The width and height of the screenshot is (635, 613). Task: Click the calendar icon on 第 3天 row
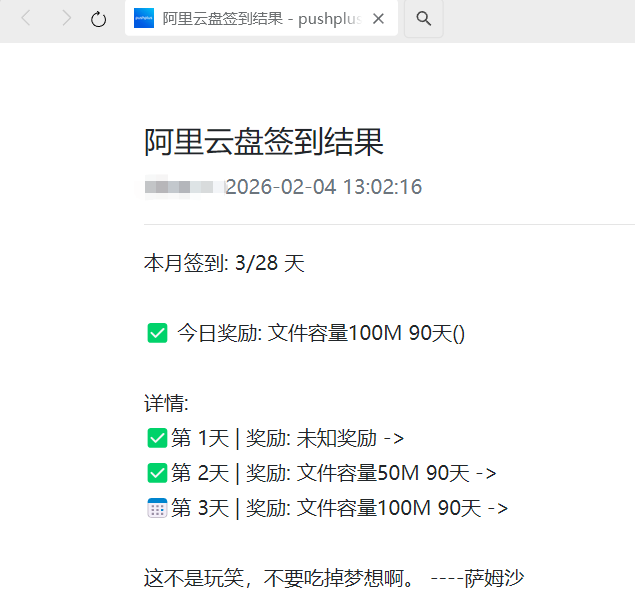[x=157, y=508]
